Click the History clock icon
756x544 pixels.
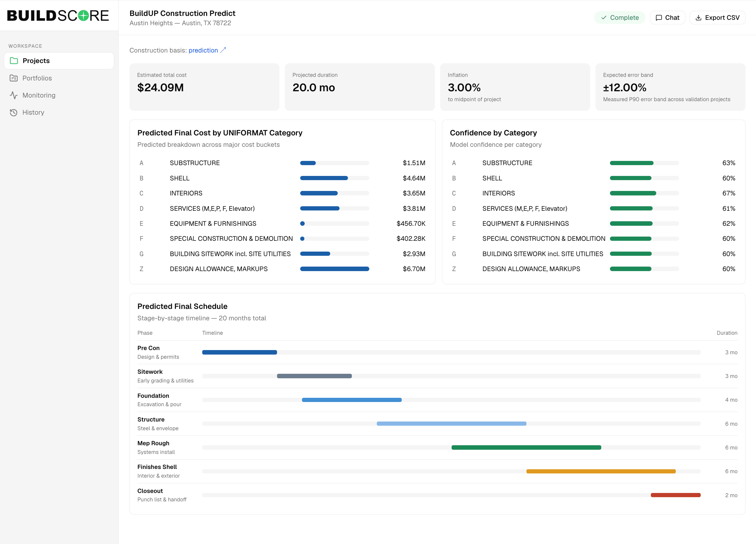tap(14, 113)
